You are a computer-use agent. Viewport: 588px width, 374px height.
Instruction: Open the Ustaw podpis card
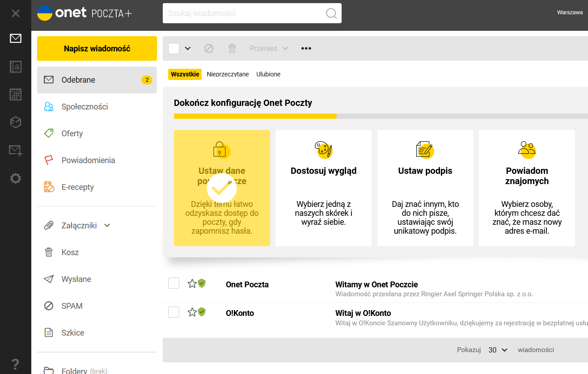tap(425, 188)
